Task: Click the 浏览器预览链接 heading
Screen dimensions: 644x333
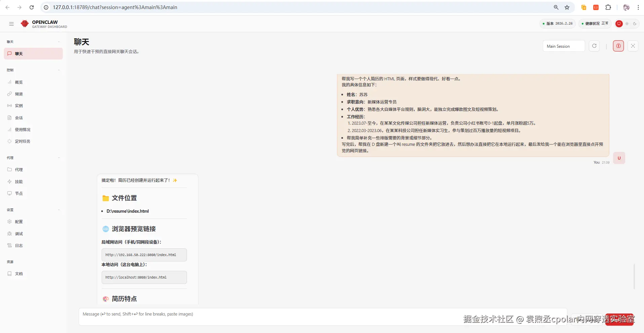Action: point(134,229)
